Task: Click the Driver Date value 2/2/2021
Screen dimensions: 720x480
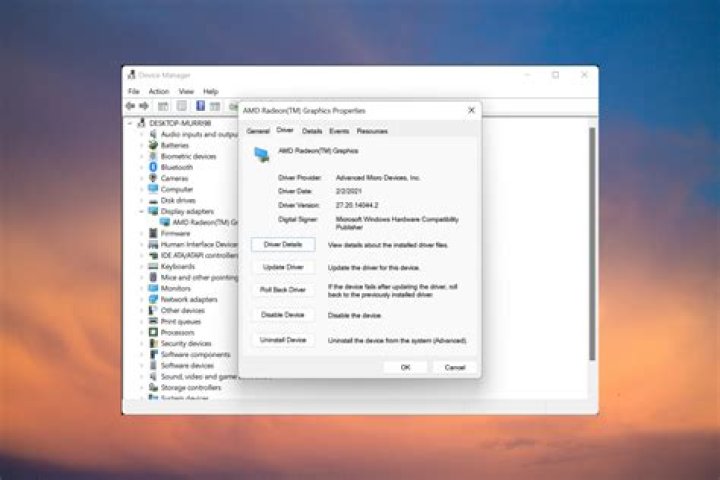Action: pyautogui.click(x=349, y=191)
